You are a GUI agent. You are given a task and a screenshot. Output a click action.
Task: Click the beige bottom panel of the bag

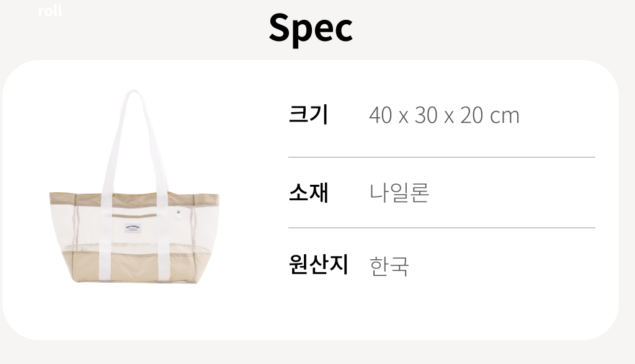[135, 268]
